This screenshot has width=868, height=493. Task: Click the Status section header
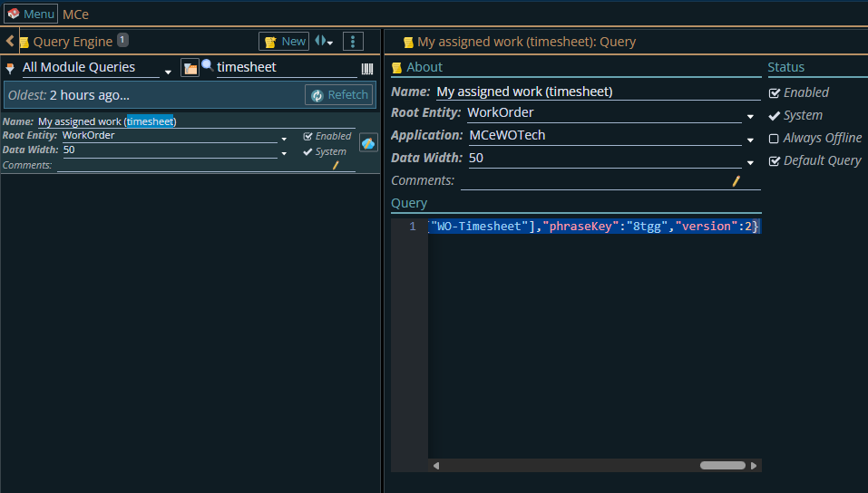785,67
